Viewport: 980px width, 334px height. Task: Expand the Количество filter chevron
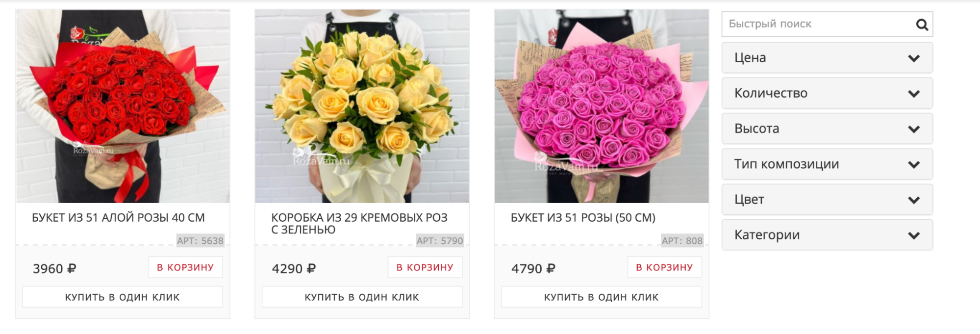click(913, 94)
